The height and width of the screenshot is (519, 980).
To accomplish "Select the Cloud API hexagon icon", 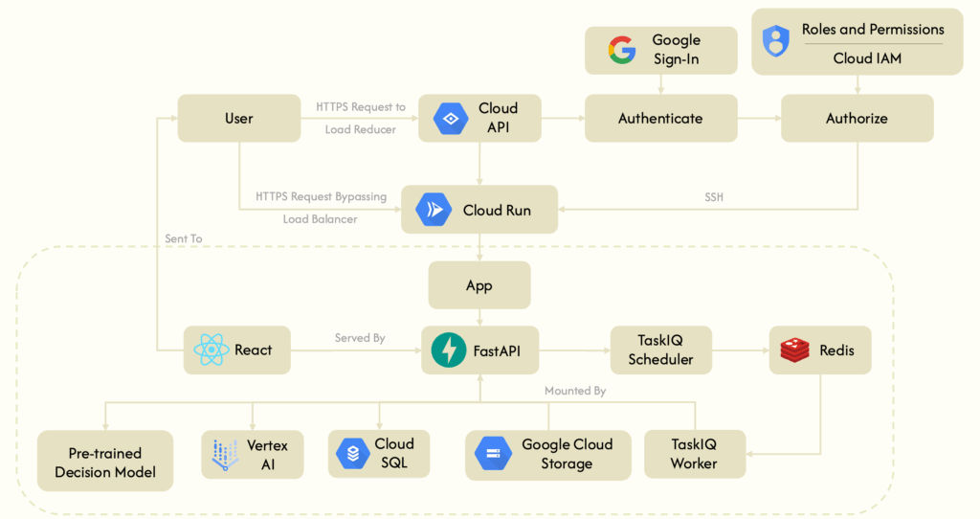I will 448,119.
